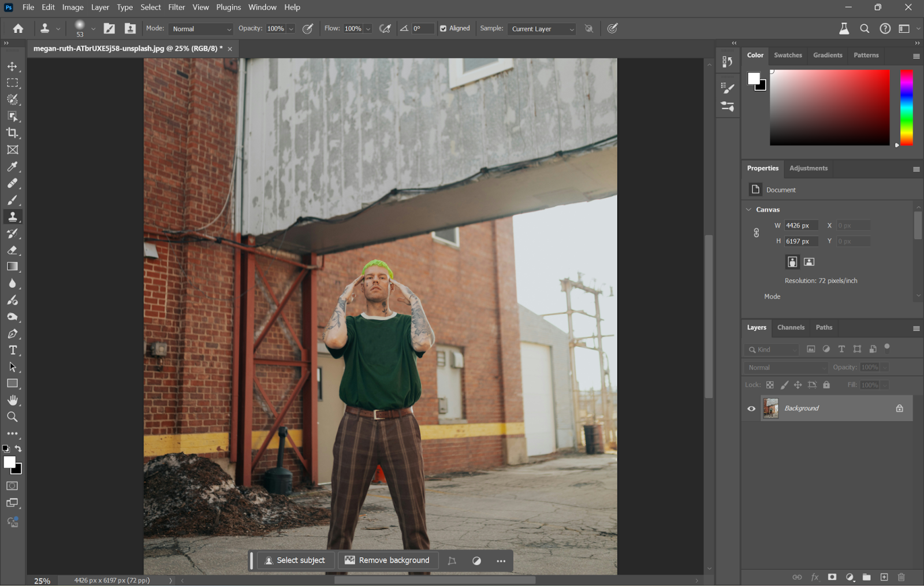This screenshot has width=924, height=586.
Task: Select the Pen tool
Action: (12, 334)
